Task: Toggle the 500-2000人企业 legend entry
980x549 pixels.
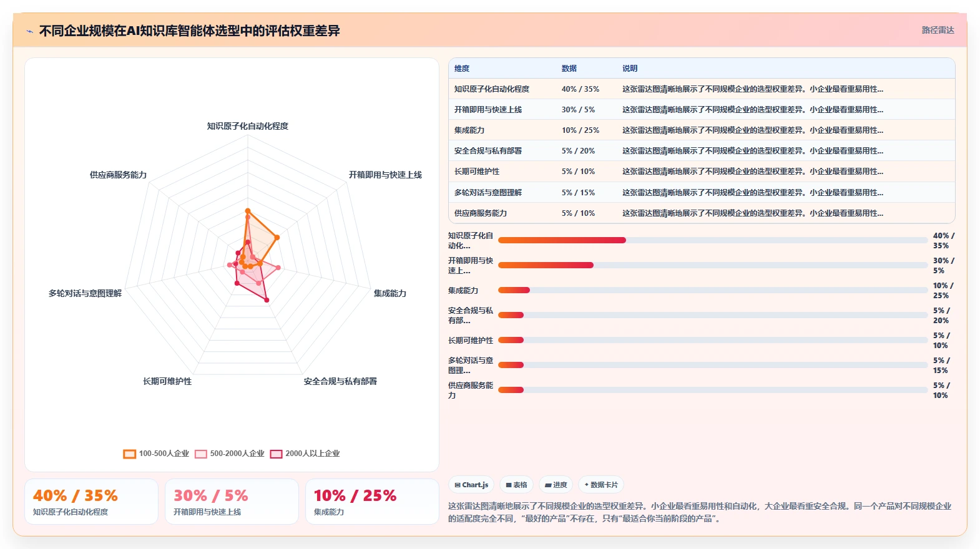Action: tap(230, 454)
